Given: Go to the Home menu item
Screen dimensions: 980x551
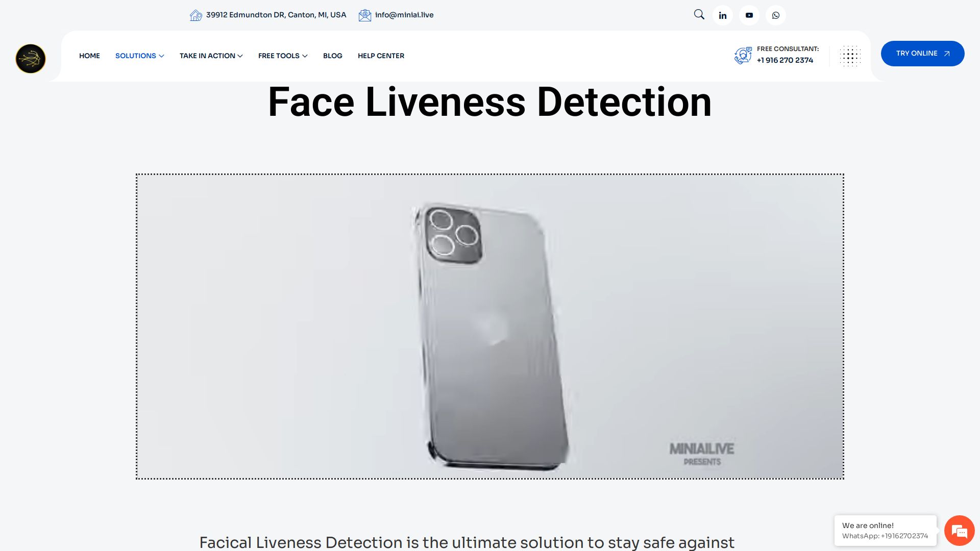Looking at the screenshot, I should tap(89, 56).
